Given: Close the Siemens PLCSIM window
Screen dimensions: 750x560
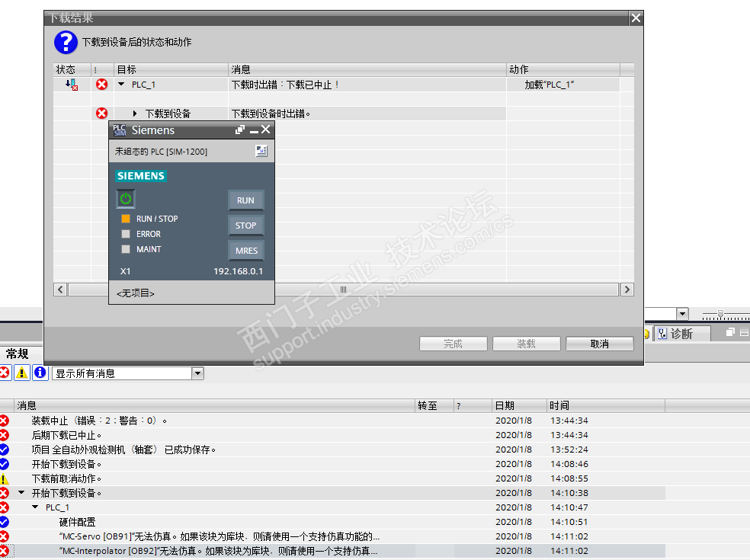Looking at the screenshot, I should tap(266, 130).
